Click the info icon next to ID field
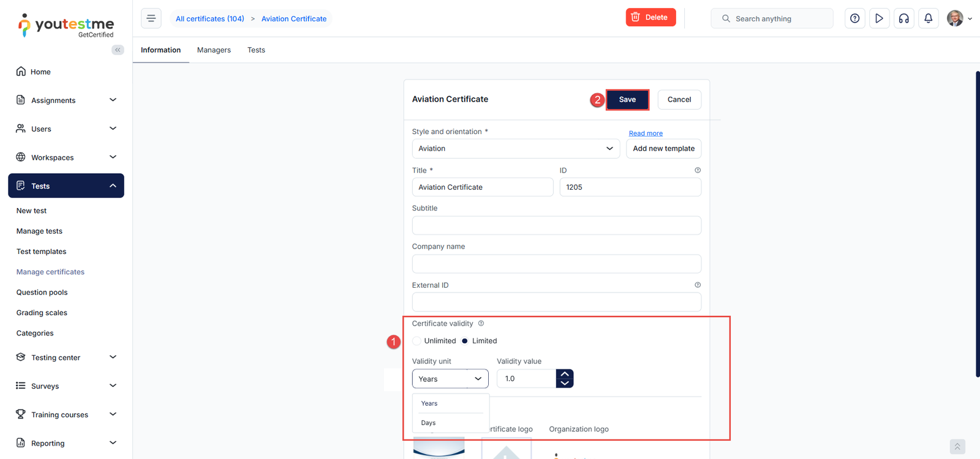Viewport: 980px width, 459px height. (697, 170)
